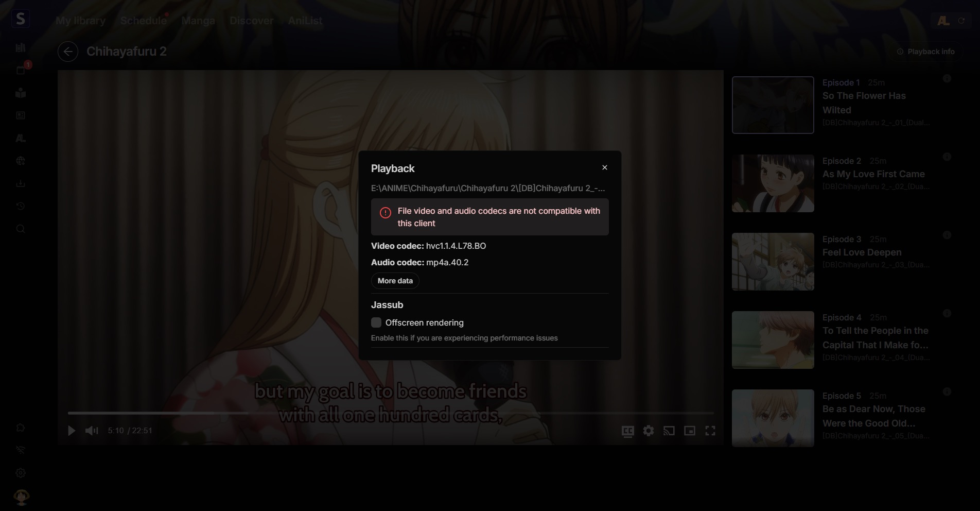Open the library icon in the sidebar
This screenshot has width=980, height=511.
pos(21,48)
